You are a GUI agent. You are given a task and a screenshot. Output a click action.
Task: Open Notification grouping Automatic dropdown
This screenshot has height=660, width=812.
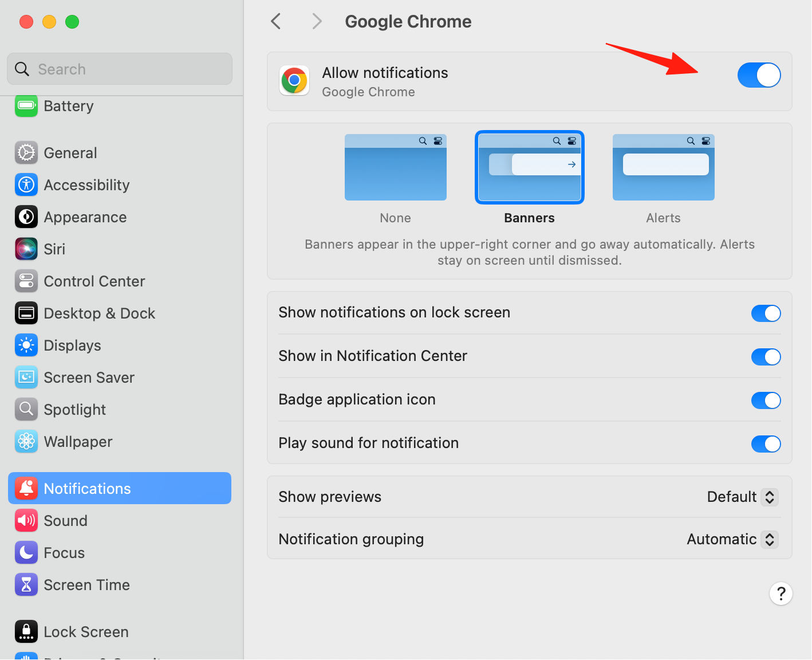click(x=732, y=539)
